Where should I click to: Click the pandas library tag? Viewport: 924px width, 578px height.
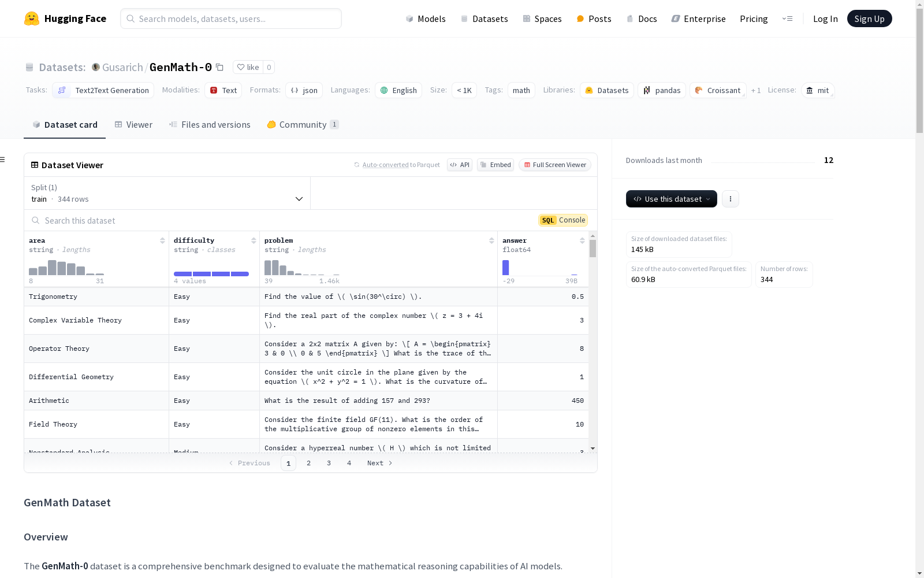click(x=662, y=90)
